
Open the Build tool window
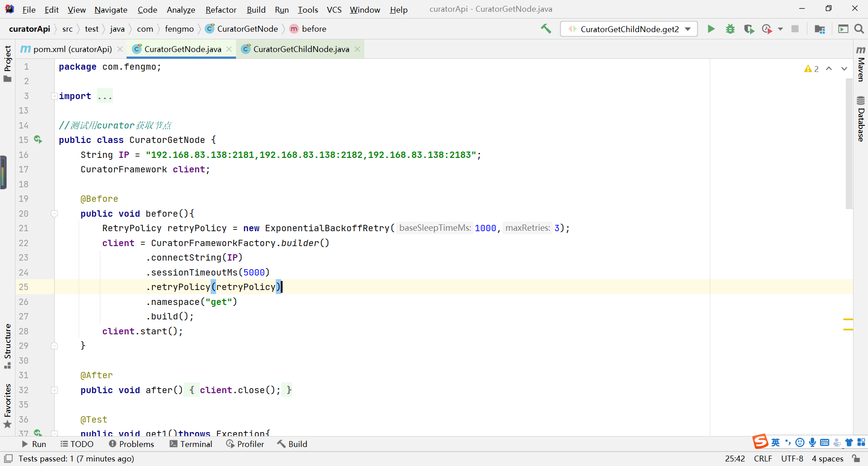(x=292, y=444)
